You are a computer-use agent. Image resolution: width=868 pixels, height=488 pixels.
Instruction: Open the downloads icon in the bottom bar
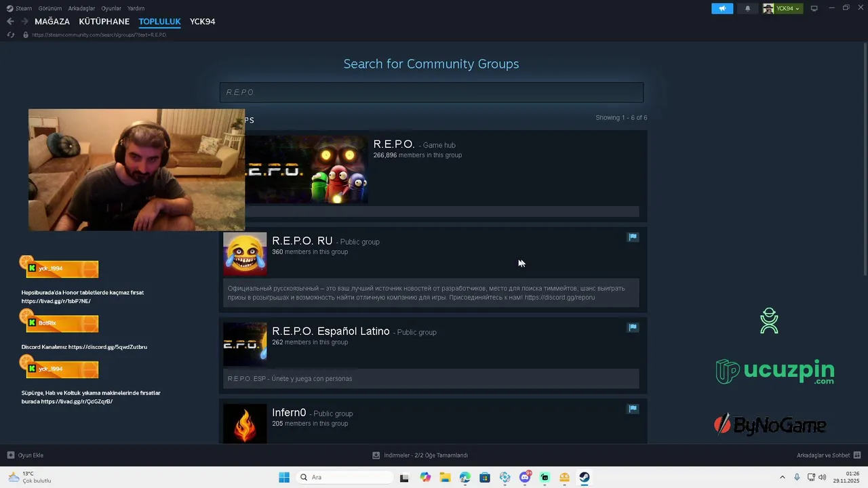[376, 455]
